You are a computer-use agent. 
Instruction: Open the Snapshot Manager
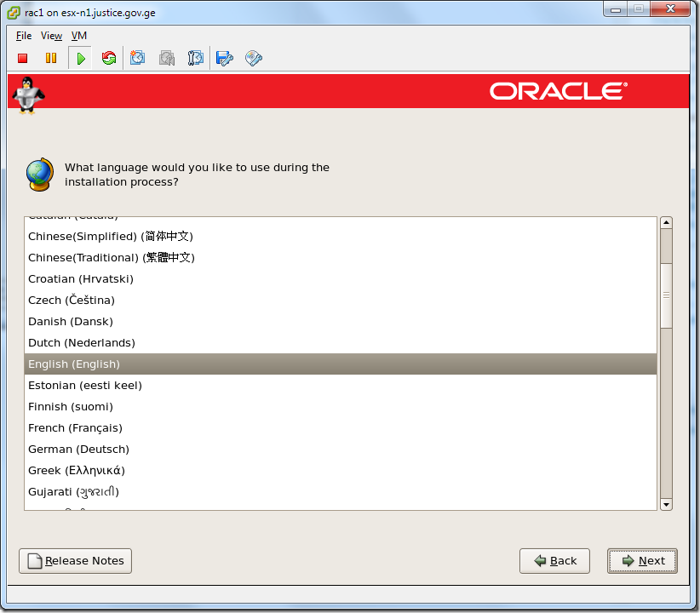click(x=195, y=58)
